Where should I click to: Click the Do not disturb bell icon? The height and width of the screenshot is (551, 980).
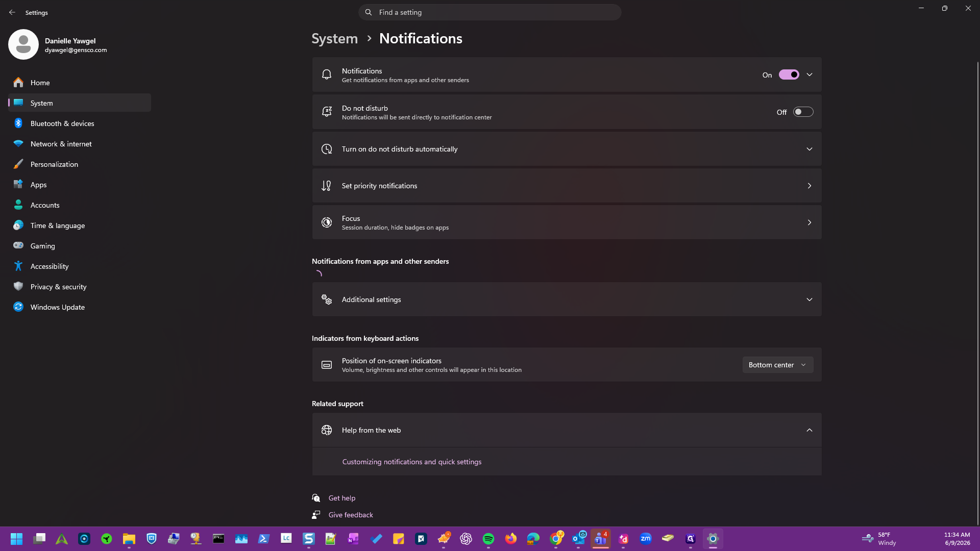[x=327, y=112]
